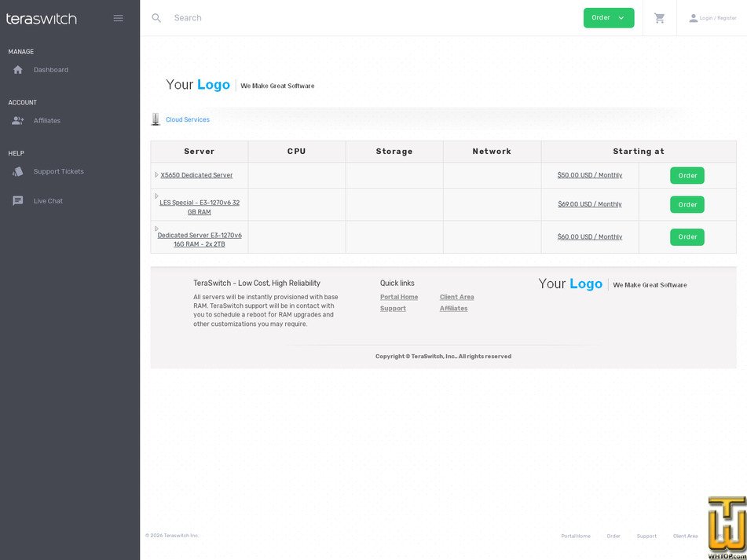Open Support under Quick links
The height and width of the screenshot is (560, 747).
pyautogui.click(x=393, y=309)
